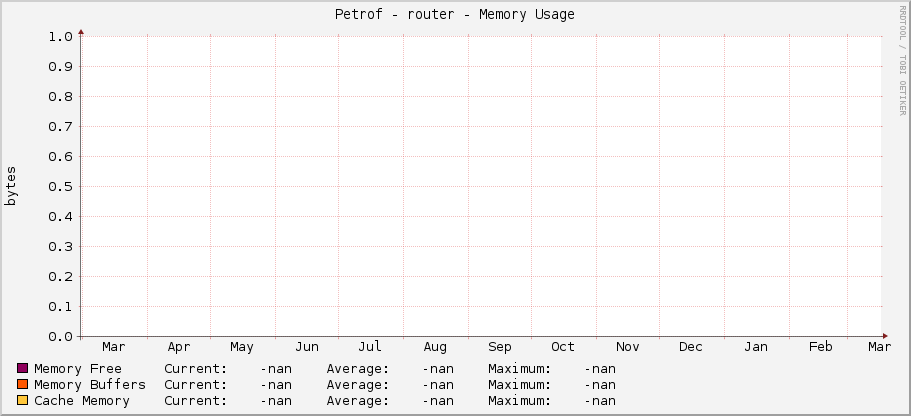The width and height of the screenshot is (911, 416).
Task: Click the 'Average:' label in the Cache Memory row
Action: click(358, 400)
